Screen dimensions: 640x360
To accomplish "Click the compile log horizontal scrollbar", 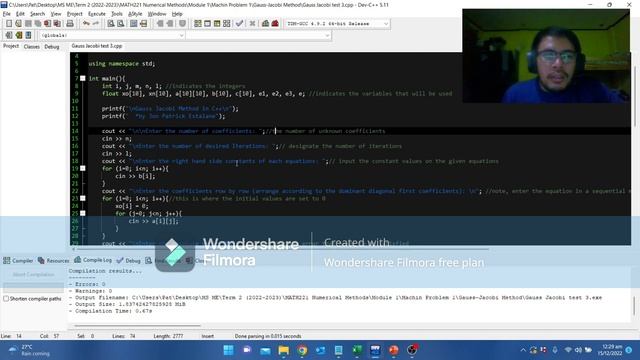I will coord(137,326).
